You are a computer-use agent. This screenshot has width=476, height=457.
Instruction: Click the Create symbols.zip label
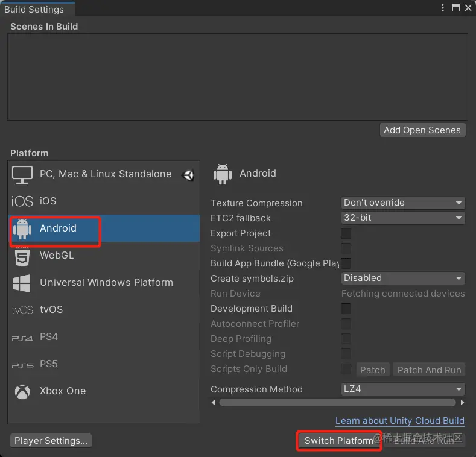point(252,279)
